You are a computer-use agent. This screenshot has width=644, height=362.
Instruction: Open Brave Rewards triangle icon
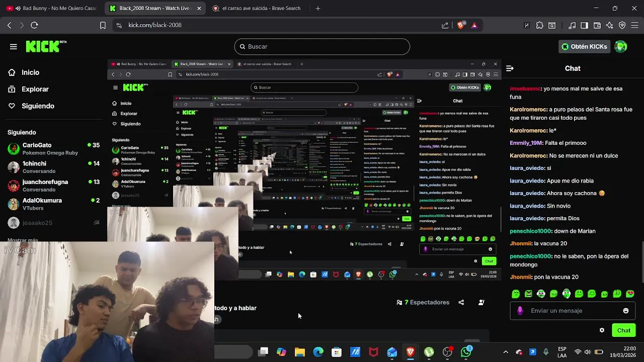tap(474, 25)
